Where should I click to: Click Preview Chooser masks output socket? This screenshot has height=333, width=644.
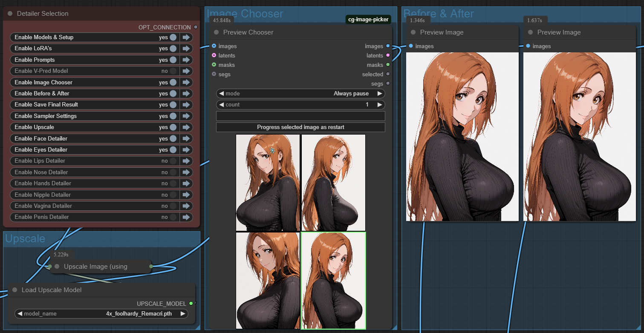click(387, 65)
